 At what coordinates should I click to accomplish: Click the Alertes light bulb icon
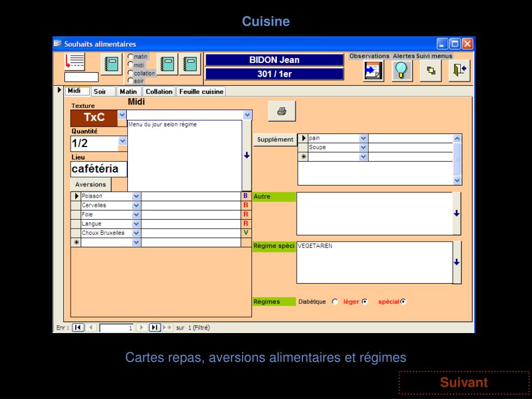402,71
